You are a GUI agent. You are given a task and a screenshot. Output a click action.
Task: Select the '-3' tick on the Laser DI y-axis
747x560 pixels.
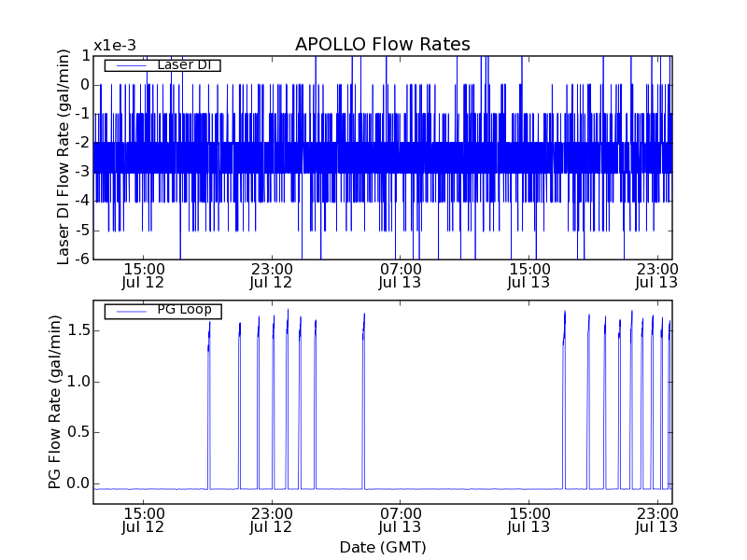83,173
